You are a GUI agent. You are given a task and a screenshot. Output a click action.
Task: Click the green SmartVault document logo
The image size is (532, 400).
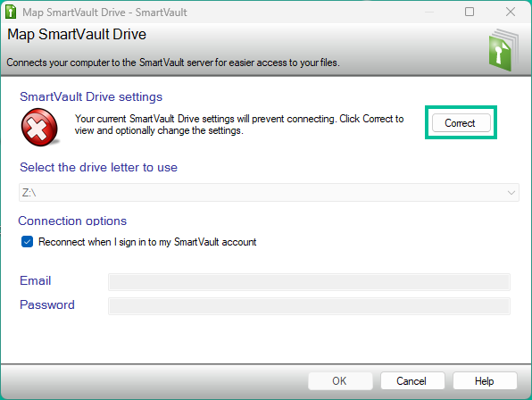tap(503, 50)
